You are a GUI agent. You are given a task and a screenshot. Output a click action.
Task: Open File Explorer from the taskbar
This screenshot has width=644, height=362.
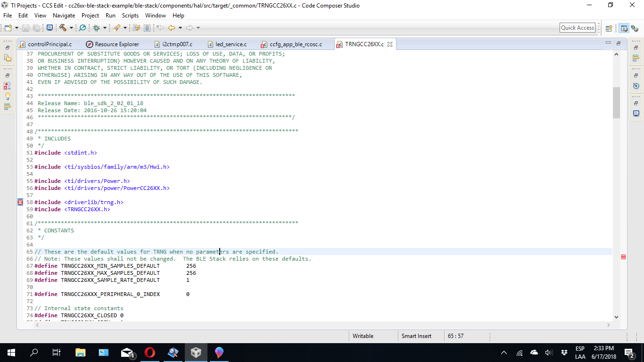(x=81, y=352)
